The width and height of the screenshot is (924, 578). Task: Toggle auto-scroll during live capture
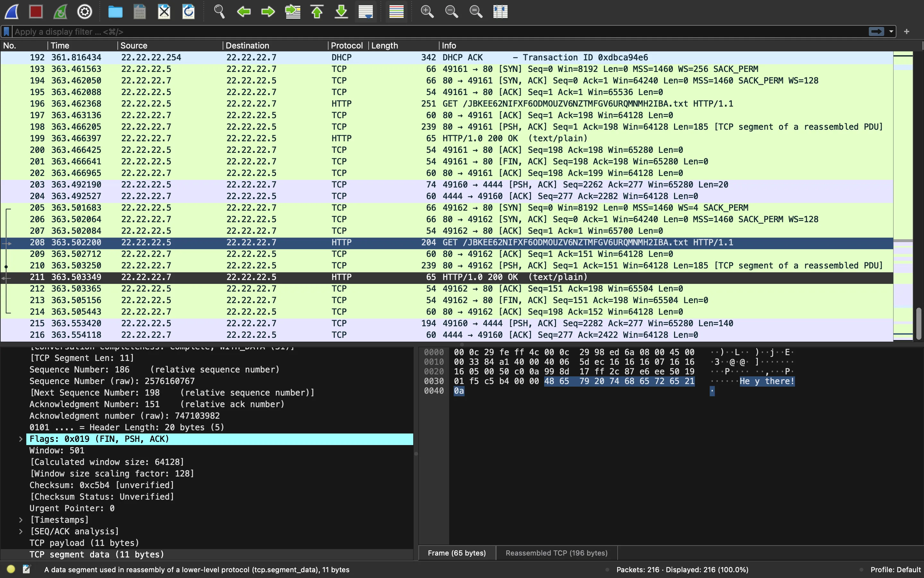pyautogui.click(x=366, y=12)
